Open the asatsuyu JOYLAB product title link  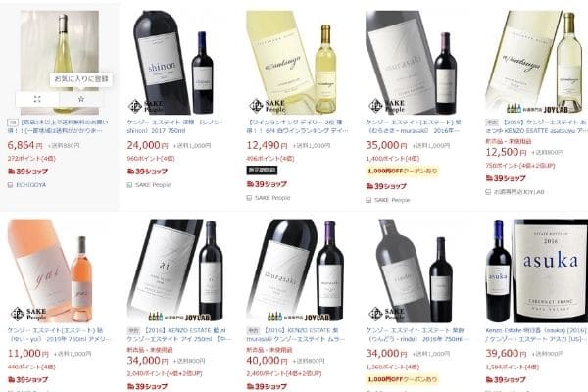(537, 126)
